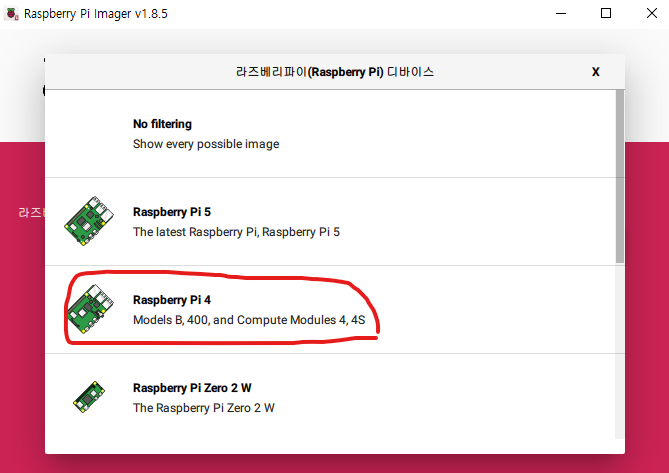Close the Raspberry Pi device dialog with X
Viewport: 669px width, 473px height.
596,72
